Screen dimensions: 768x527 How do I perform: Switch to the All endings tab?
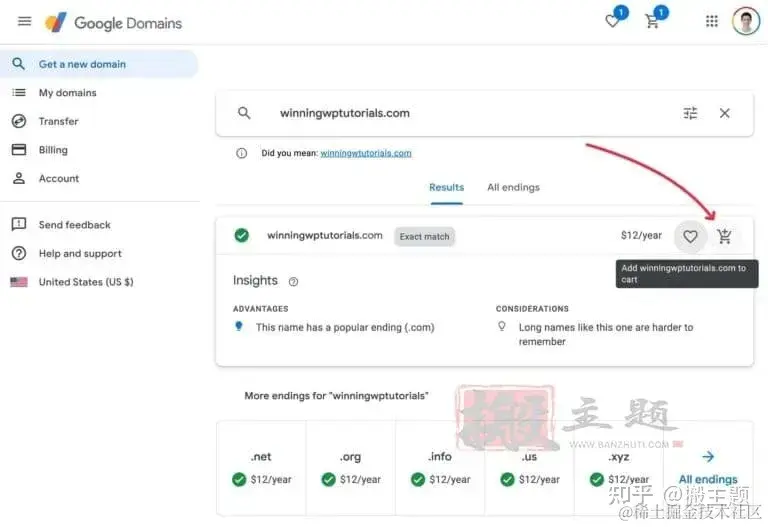(x=513, y=188)
